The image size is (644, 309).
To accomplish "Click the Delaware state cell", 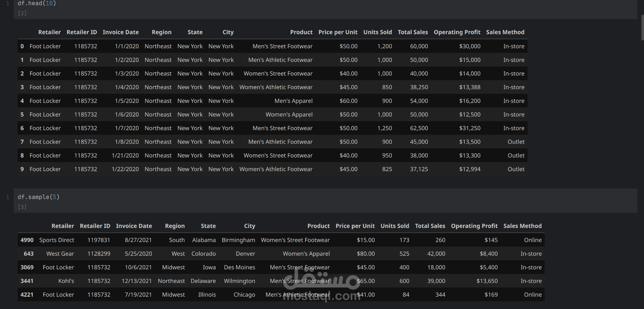I will point(203,281).
